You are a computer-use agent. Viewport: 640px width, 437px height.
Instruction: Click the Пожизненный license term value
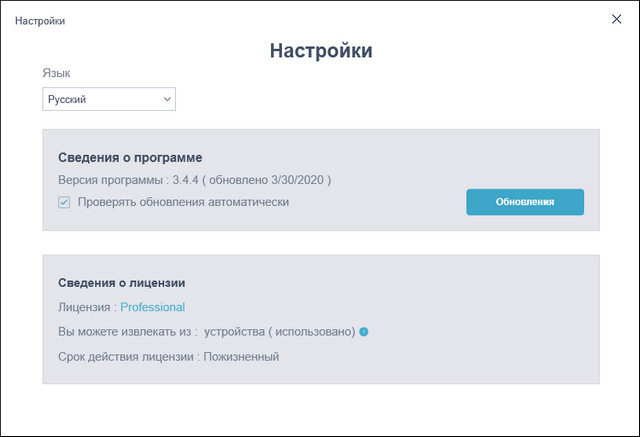tap(241, 356)
